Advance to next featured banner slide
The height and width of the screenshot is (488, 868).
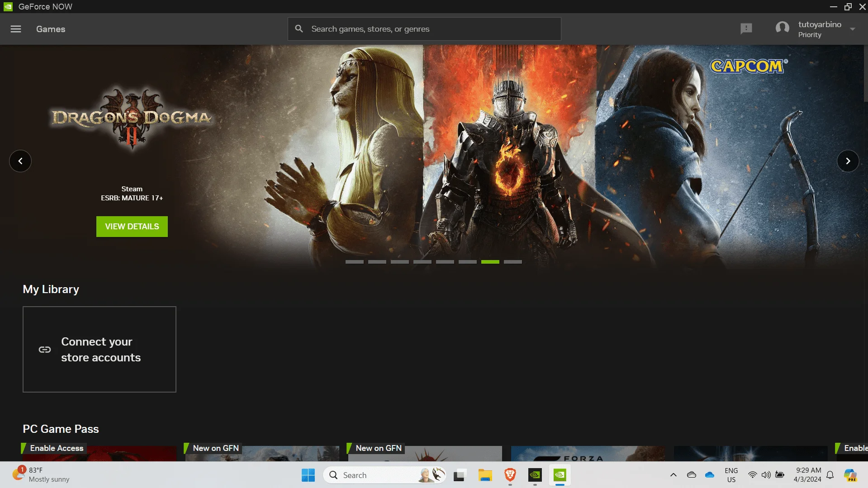tap(848, 161)
